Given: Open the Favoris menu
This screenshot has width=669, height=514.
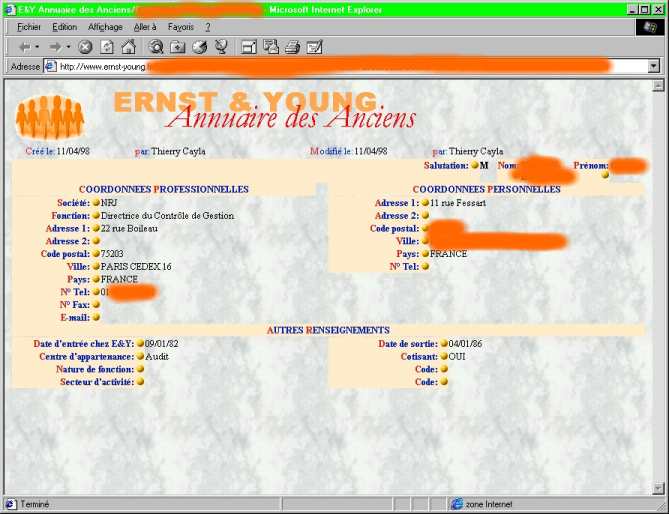Looking at the screenshot, I should (x=181, y=27).
